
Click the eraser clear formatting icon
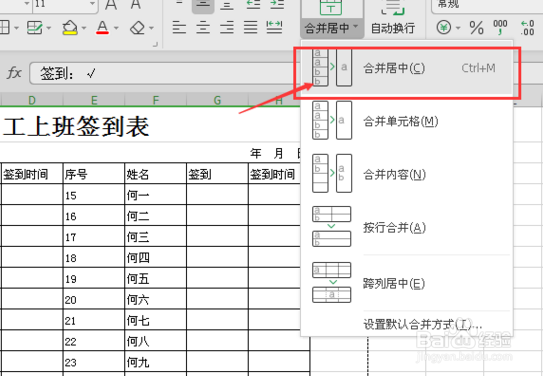pos(137,28)
